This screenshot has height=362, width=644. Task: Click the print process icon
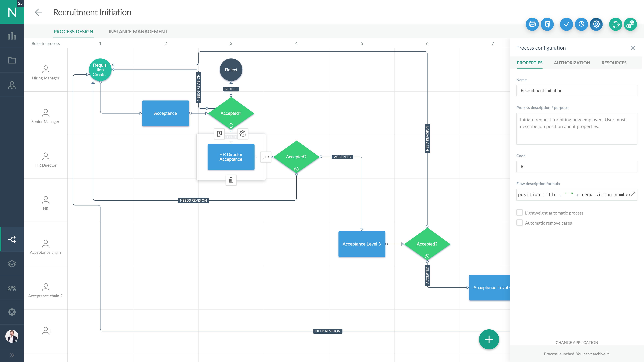pyautogui.click(x=532, y=24)
